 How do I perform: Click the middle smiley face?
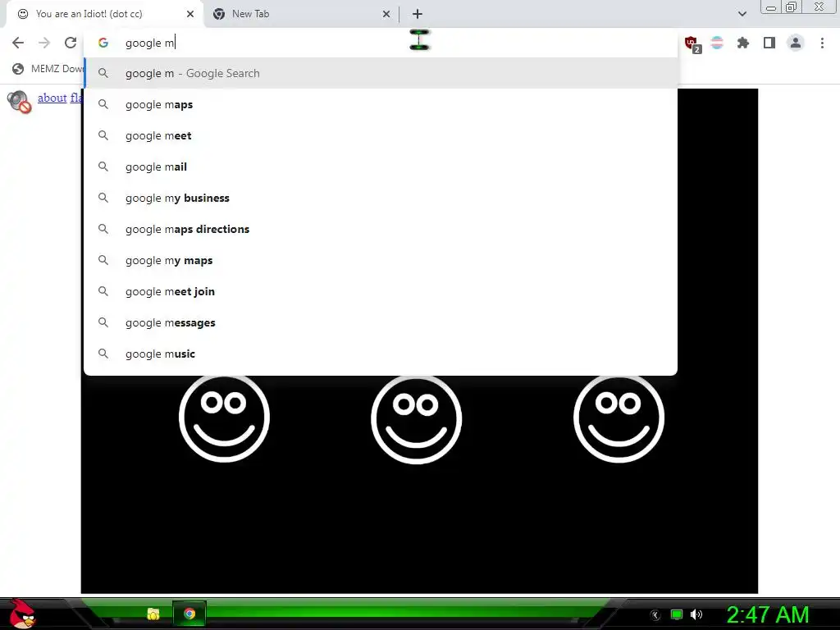pos(416,418)
